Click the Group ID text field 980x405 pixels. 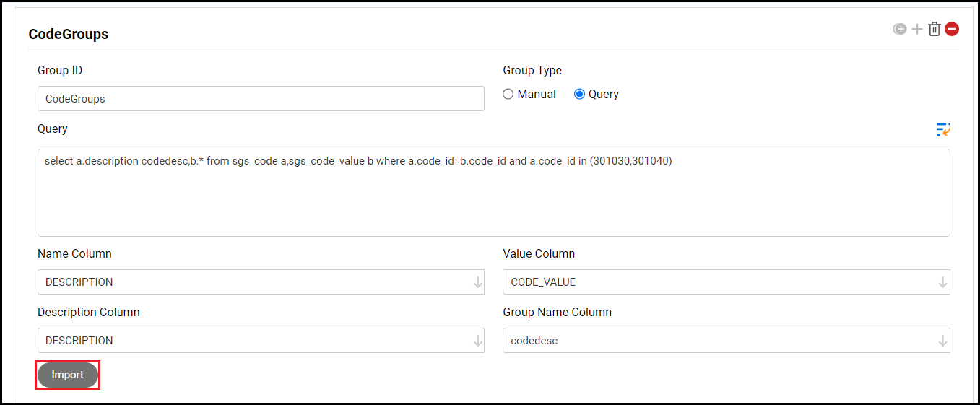[x=261, y=99]
